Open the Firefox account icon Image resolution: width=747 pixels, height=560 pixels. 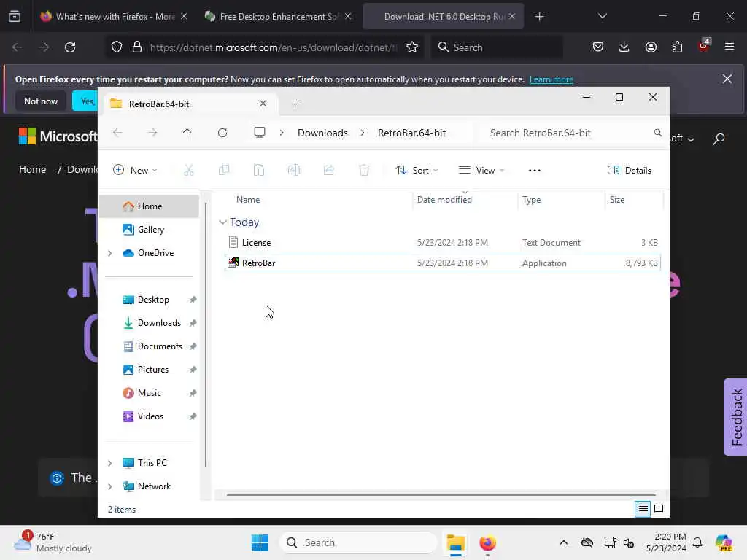point(651,47)
